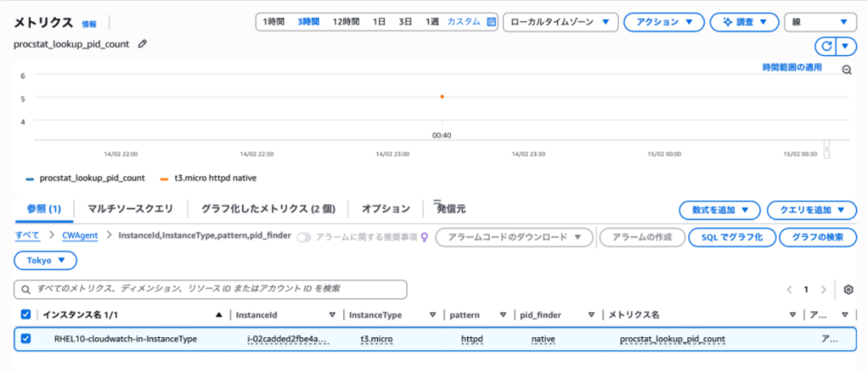Click the CWAgent breadcrumb link
The image size is (868, 372).
(x=80, y=236)
